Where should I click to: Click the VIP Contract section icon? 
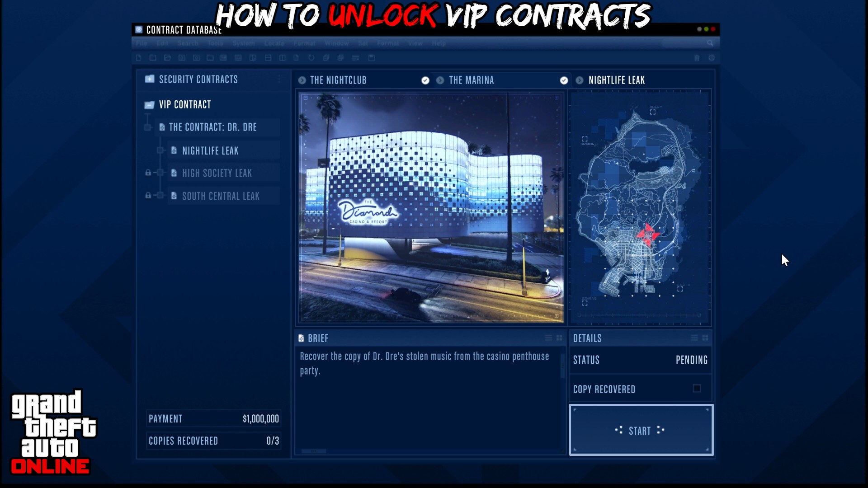150,103
